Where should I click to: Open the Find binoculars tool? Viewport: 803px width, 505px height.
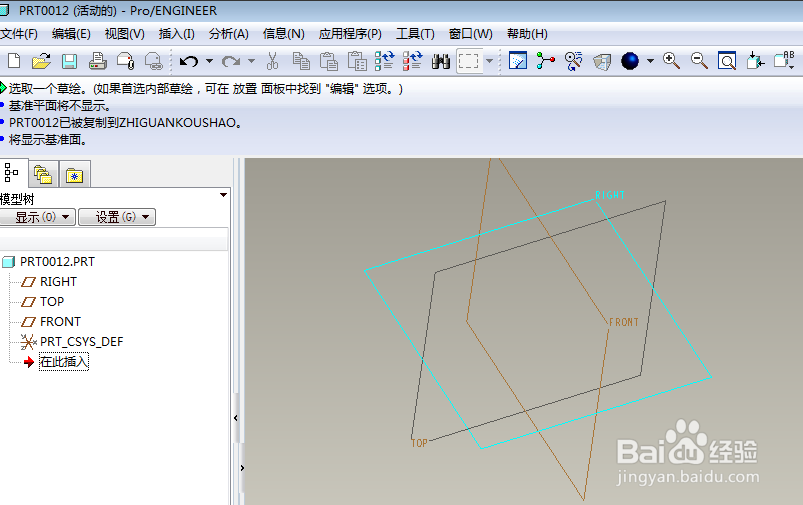coord(440,61)
